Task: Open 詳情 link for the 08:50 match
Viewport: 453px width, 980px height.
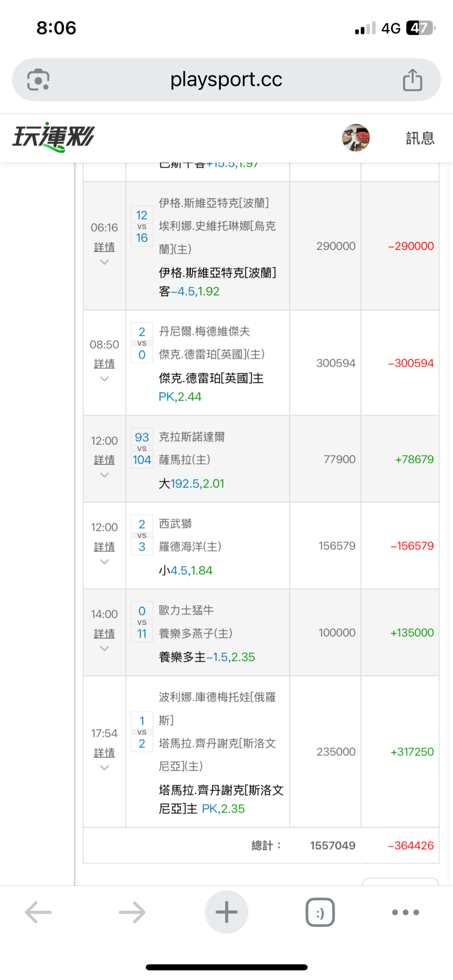Action: (104, 364)
